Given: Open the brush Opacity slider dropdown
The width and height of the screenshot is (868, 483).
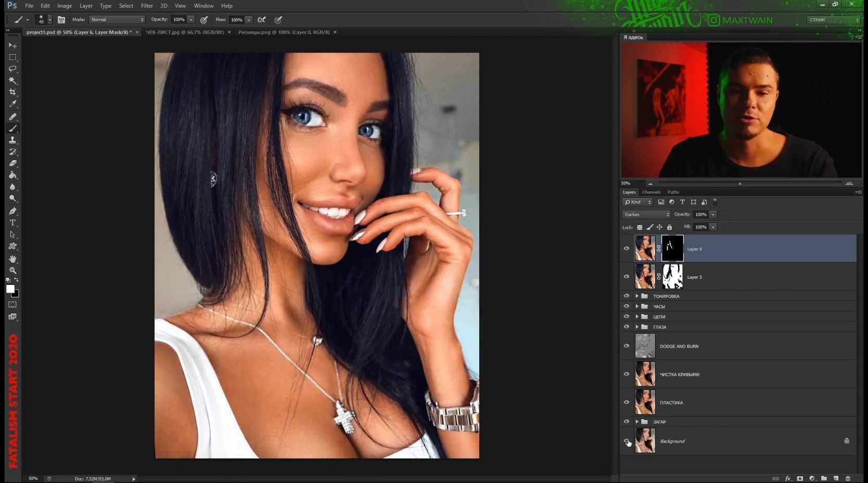Looking at the screenshot, I should pyautogui.click(x=191, y=20).
